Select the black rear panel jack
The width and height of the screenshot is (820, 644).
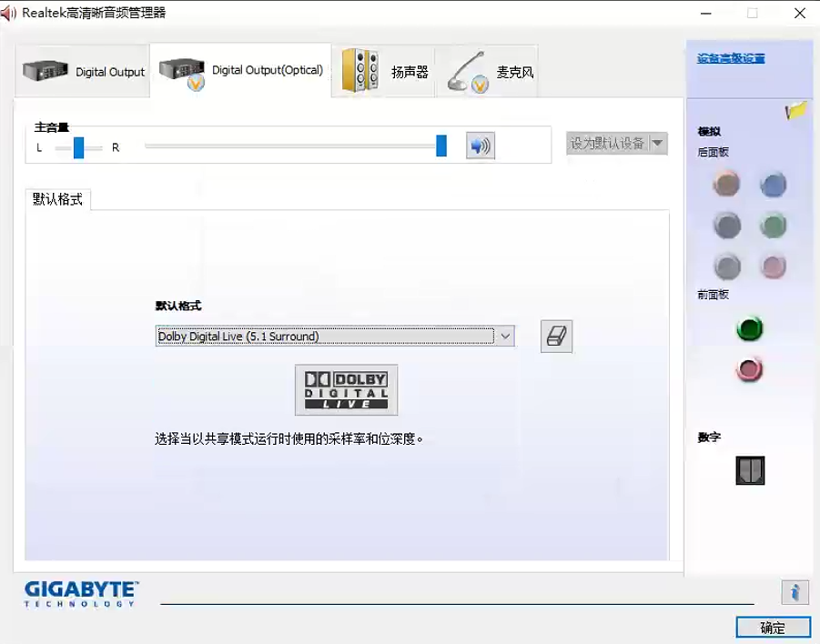click(x=727, y=226)
